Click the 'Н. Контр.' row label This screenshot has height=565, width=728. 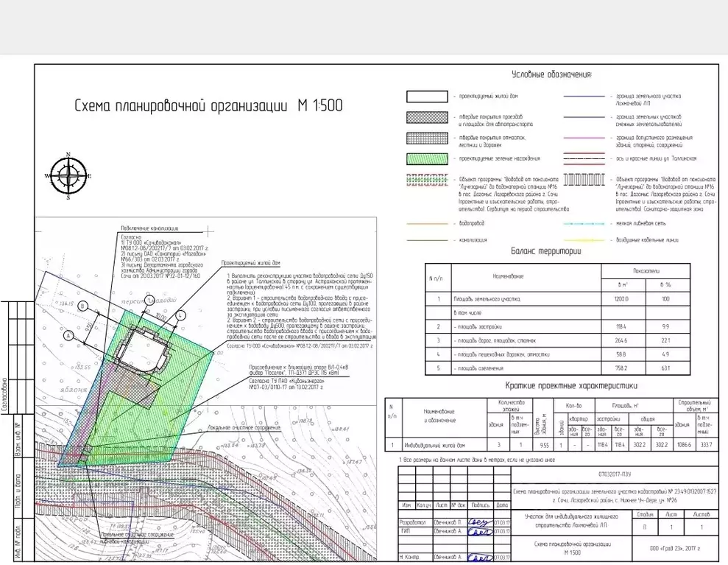point(409,557)
